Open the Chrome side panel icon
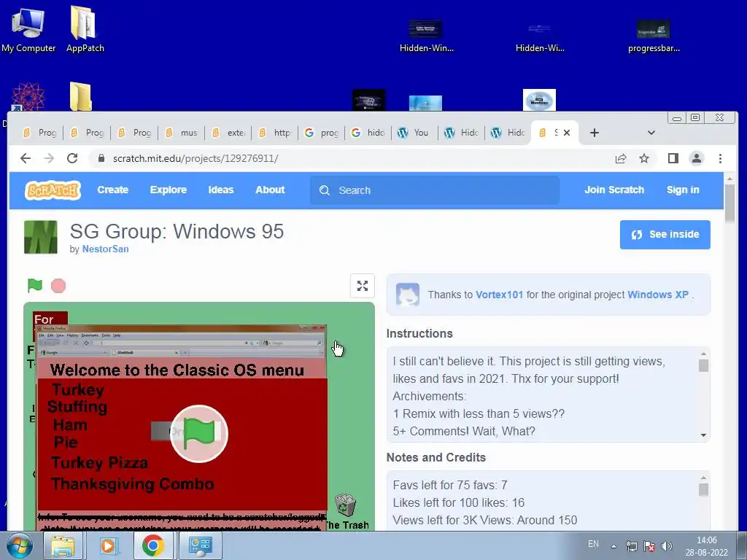 coord(673,158)
